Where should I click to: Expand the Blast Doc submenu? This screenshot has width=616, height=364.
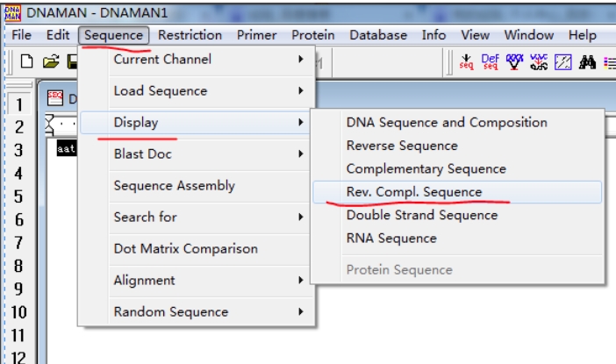click(197, 153)
